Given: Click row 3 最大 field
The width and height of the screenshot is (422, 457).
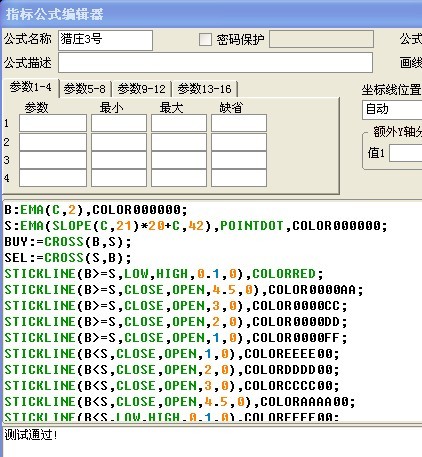Looking at the screenshot, I should click(179, 160).
